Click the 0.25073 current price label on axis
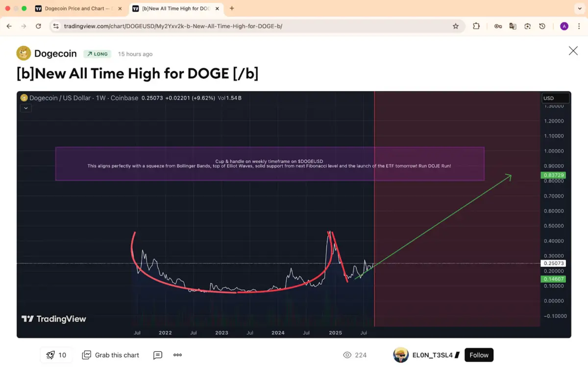The width and height of the screenshot is (588, 368). (x=553, y=263)
